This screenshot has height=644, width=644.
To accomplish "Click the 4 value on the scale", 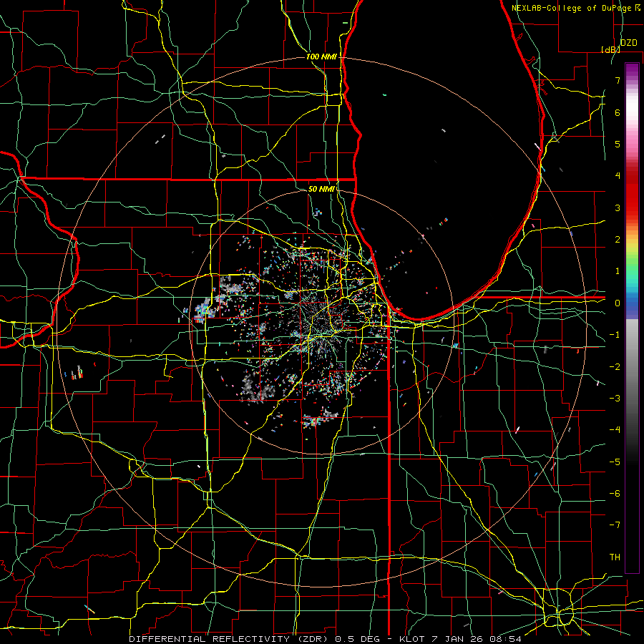I will pyautogui.click(x=618, y=176).
